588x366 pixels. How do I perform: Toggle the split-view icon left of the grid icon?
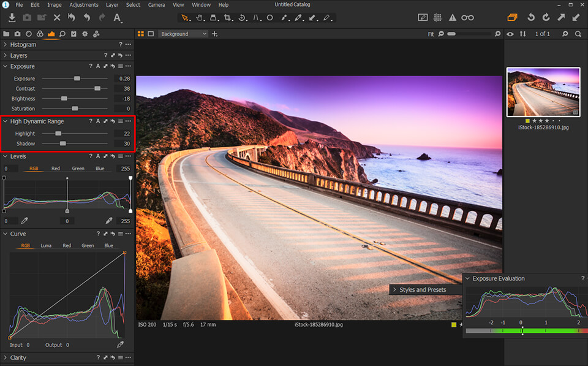point(423,17)
